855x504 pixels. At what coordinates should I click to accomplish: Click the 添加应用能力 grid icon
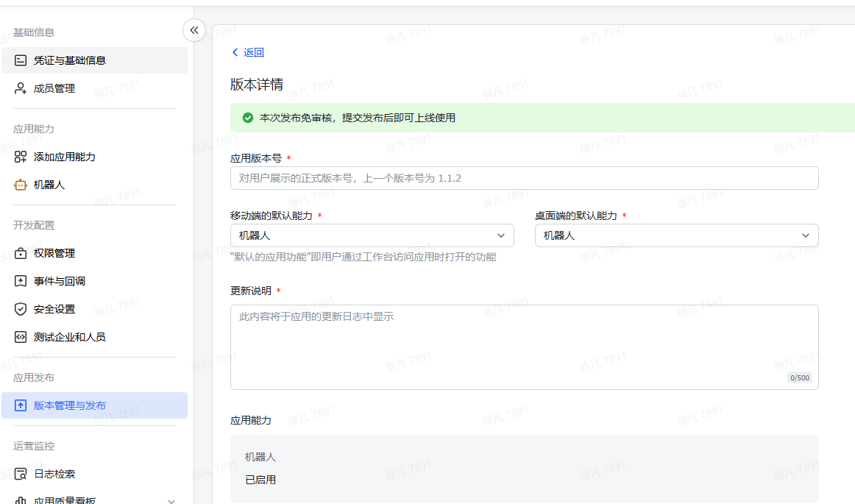[20, 156]
